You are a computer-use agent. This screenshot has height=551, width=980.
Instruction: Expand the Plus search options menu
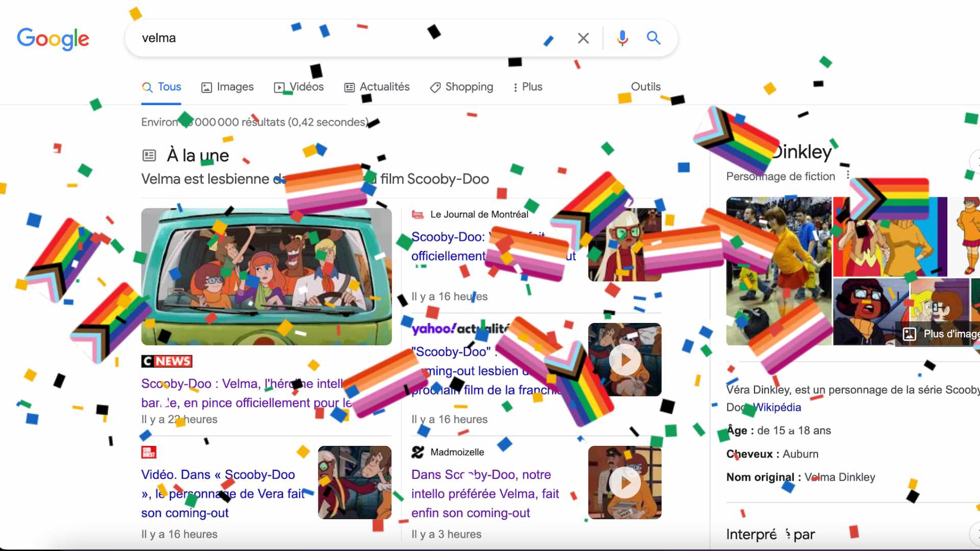pos(527,87)
